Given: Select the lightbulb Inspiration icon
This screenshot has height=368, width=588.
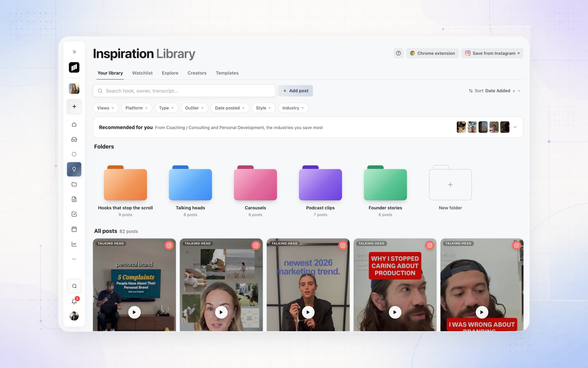Looking at the screenshot, I should point(74,169).
